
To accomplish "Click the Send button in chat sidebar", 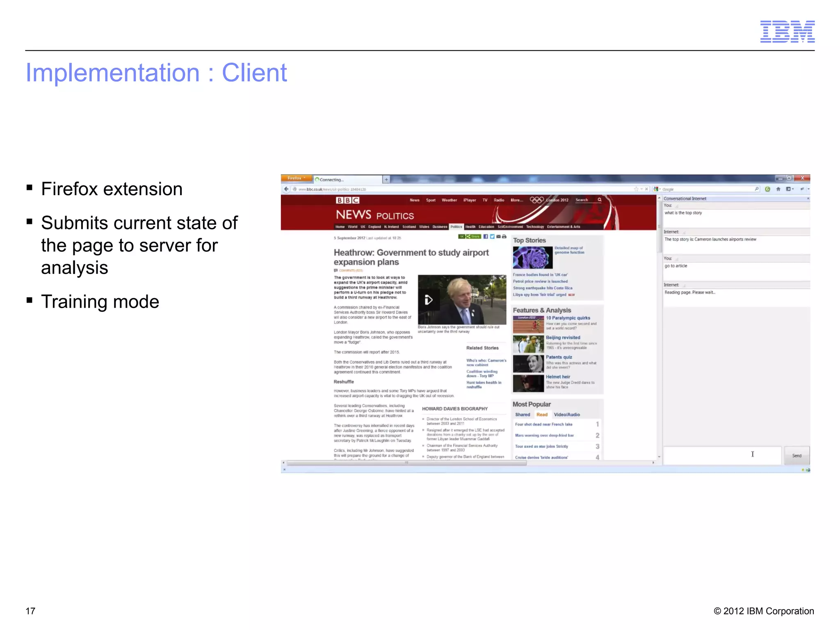I will (797, 456).
